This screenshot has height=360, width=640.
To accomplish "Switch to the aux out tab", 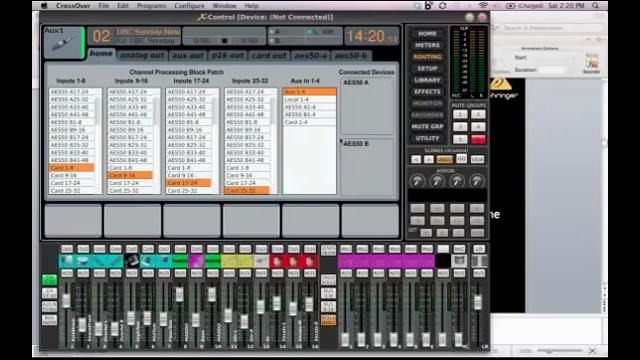I will point(188,56).
